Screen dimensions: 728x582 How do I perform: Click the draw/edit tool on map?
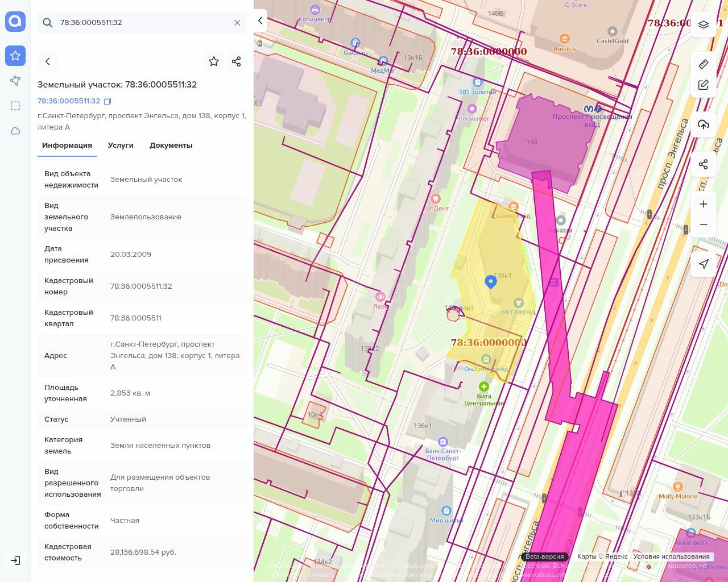click(x=704, y=85)
